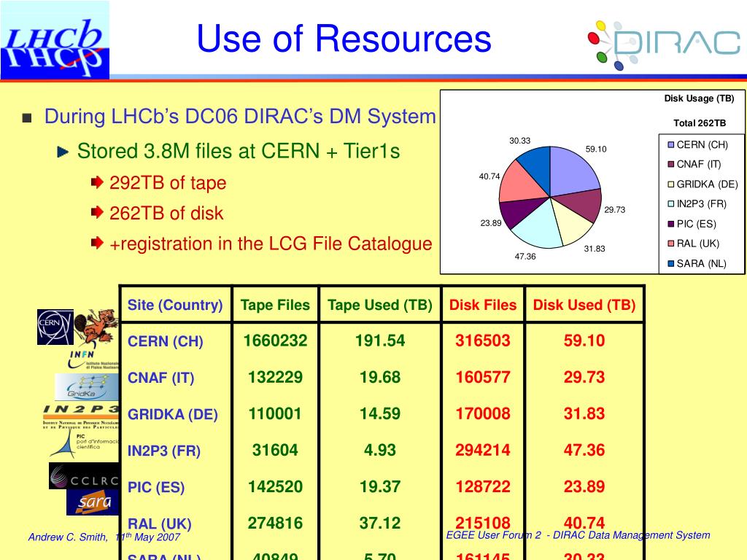
Task: Click the 'SARA (NL)' legend label
Action: tap(701, 263)
